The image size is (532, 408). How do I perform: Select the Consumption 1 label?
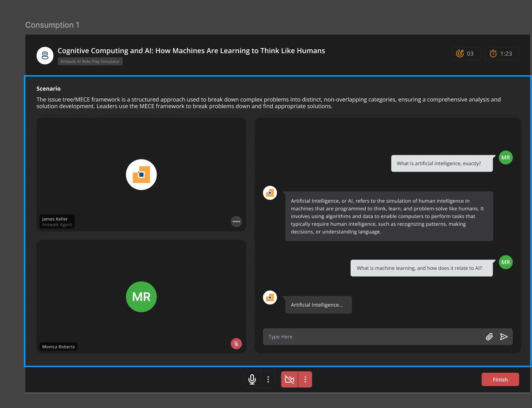(x=52, y=25)
